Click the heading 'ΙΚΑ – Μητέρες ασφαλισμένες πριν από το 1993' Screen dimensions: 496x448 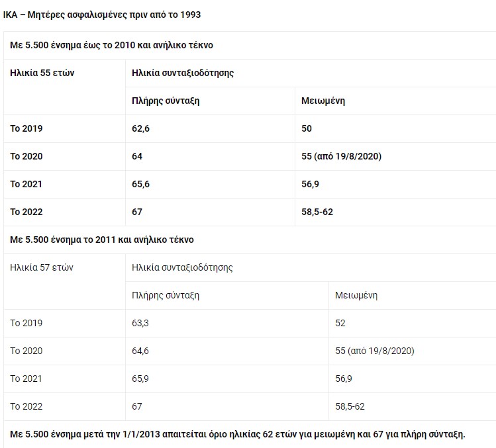pos(102,15)
